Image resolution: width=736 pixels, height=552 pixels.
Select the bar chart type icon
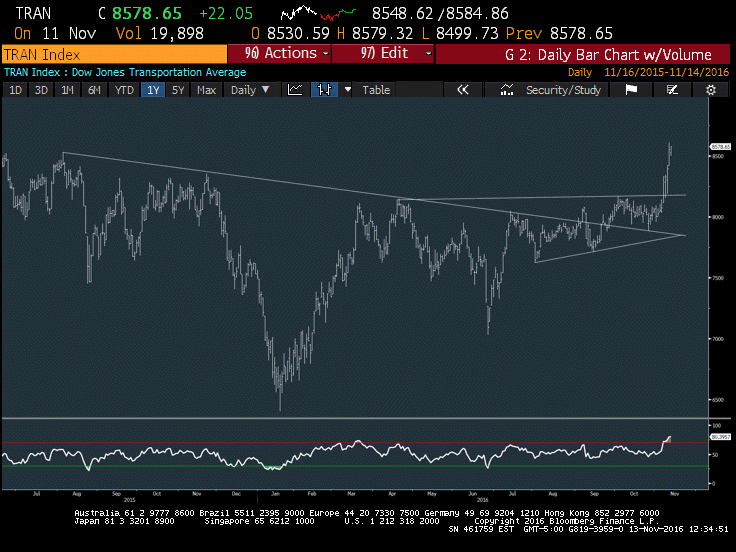324,90
